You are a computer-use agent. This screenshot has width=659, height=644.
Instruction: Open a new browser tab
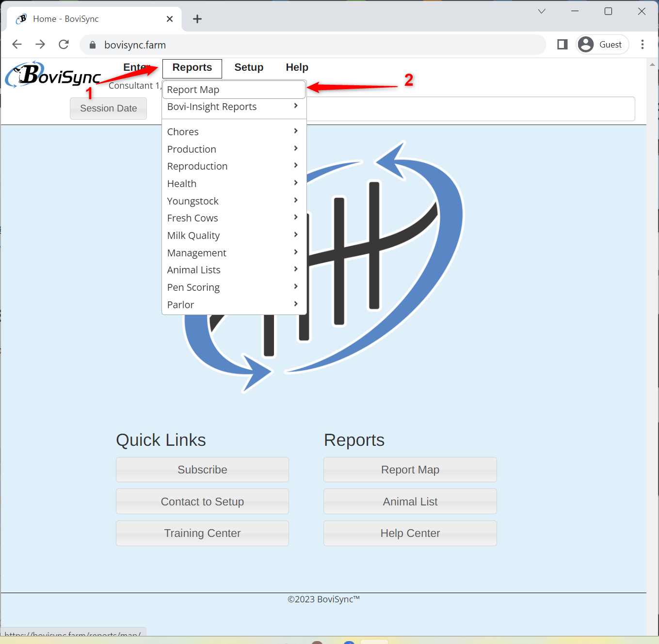pyautogui.click(x=197, y=19)
